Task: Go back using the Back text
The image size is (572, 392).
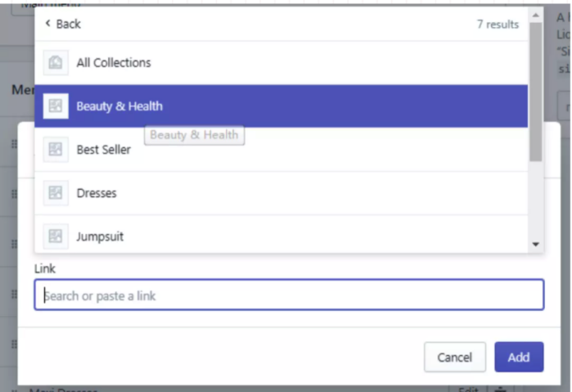Action: 68,24
